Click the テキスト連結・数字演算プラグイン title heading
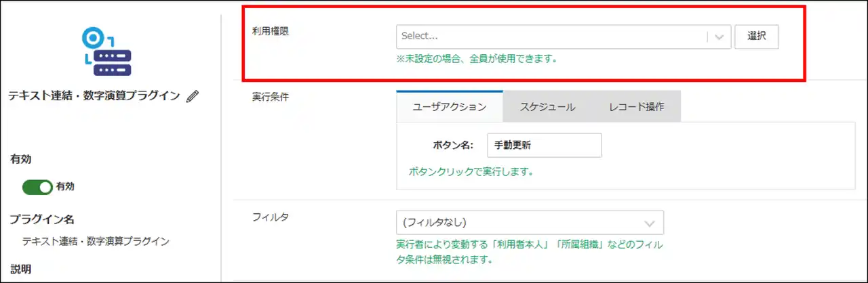 tap(94, 96)
